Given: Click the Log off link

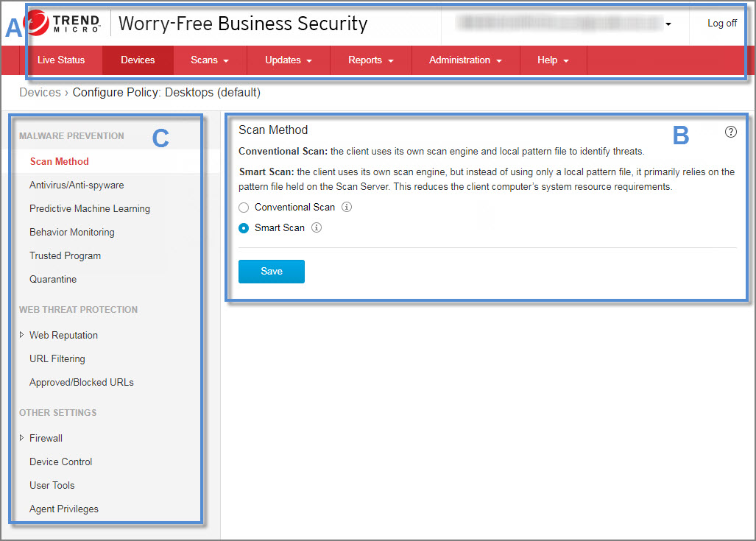Looking at the screenshot, I should (721, 24).
